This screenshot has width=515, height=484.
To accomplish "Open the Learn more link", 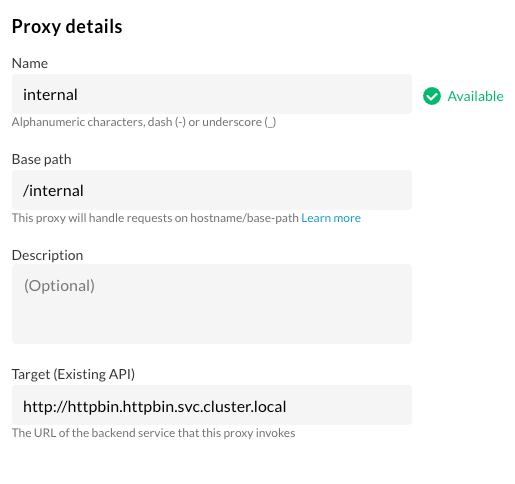I will (331, 218).
